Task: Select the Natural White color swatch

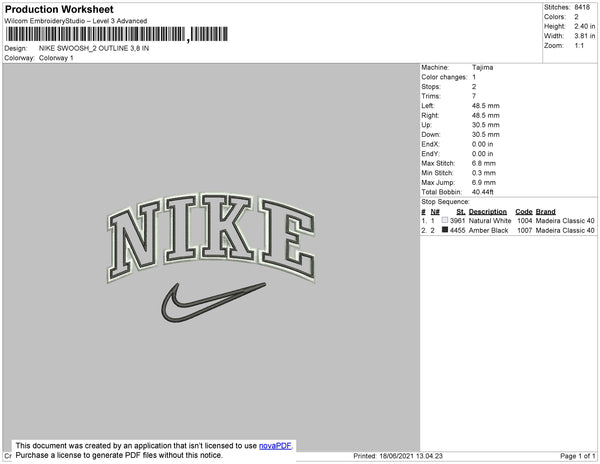Action: [x=445, y=220]
